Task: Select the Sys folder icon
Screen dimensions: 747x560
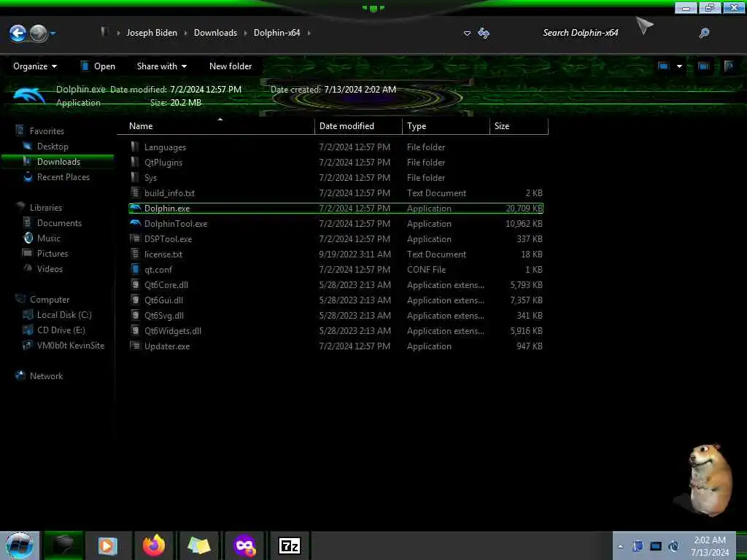Action: pyautogui.click(x=135, y=177)
